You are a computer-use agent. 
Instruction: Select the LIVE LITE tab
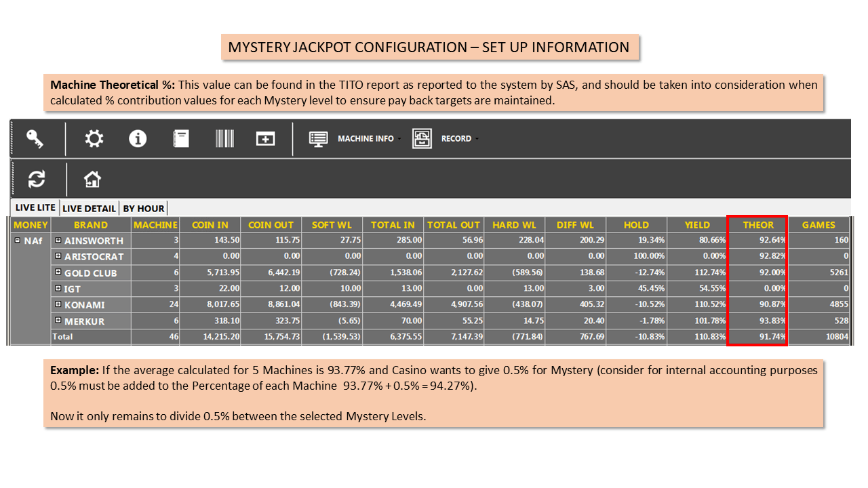pyautogui.click(x=35, y=207)
